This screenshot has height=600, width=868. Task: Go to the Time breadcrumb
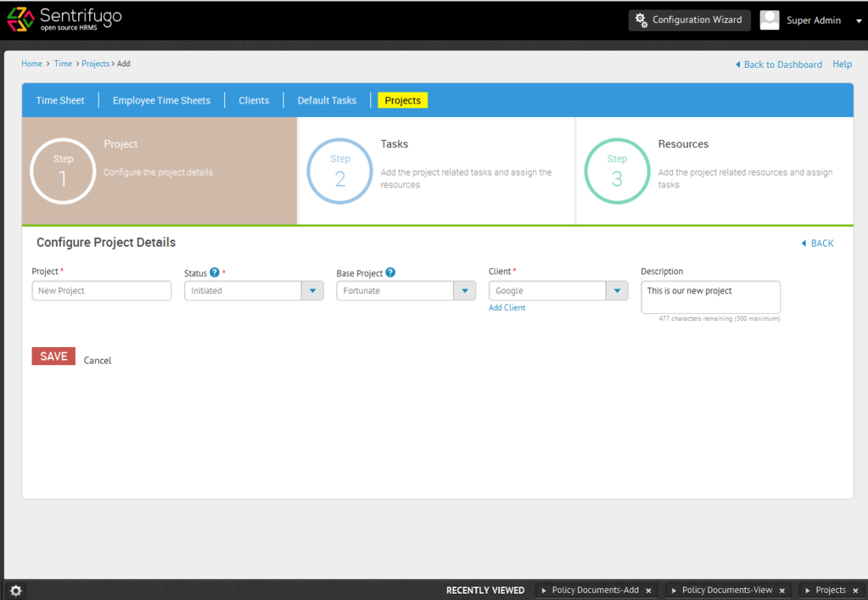tap(63, 64)
